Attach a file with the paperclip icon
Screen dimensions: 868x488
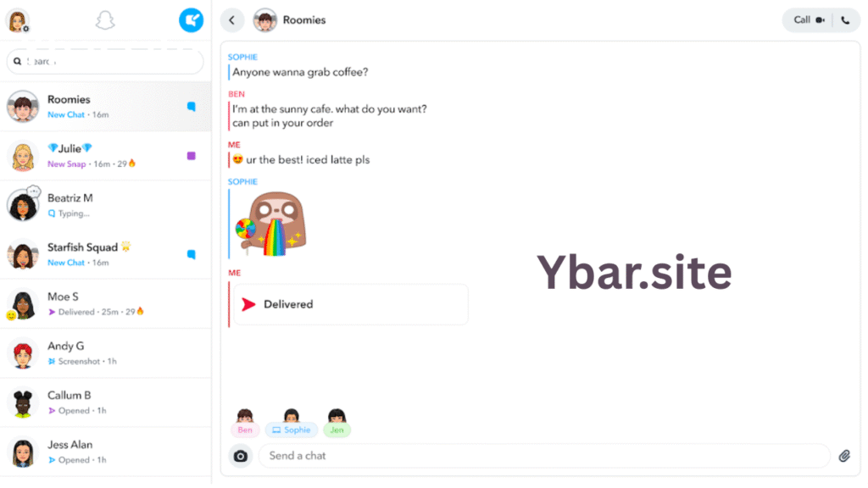point(844,456)
